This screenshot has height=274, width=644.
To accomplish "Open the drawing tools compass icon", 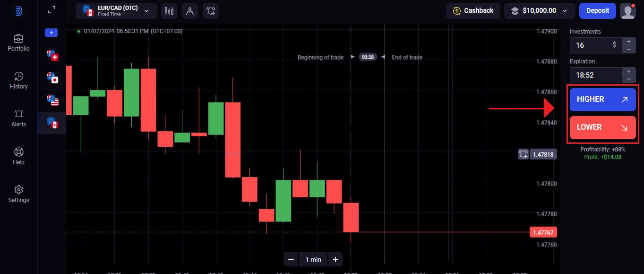I will tap(190, 11).
